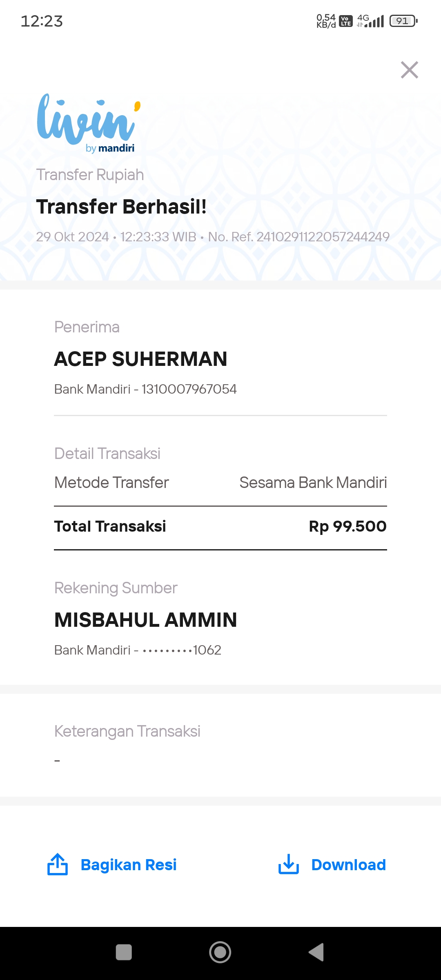
Task: Tap recipient account number 1310007967054
Action: click(x=189, y=389)
